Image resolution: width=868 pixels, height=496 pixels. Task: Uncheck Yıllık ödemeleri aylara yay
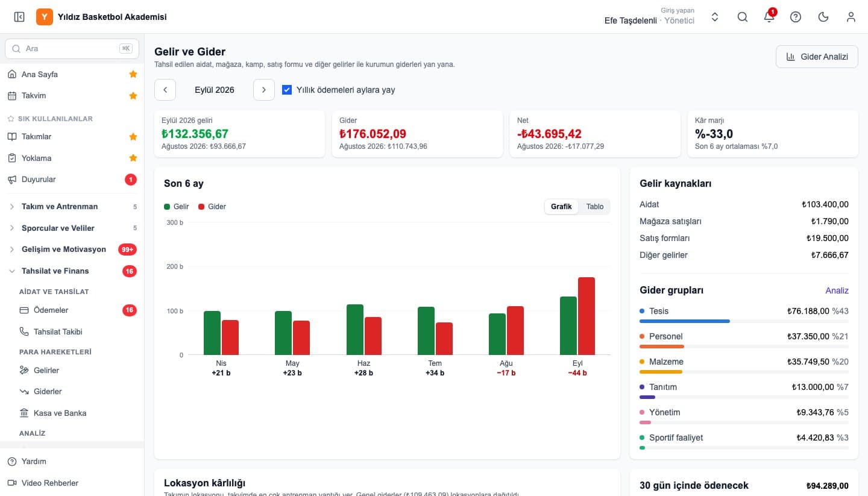tap(288, 90)
